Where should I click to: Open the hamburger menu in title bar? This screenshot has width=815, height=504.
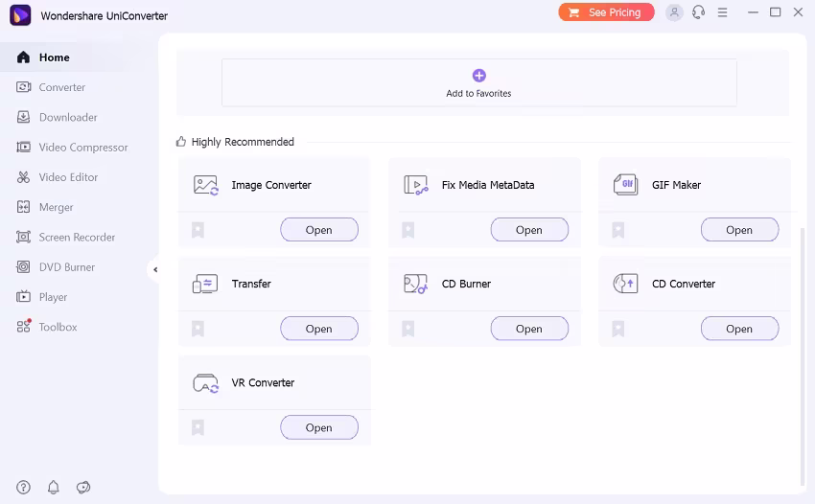(723, 11)
